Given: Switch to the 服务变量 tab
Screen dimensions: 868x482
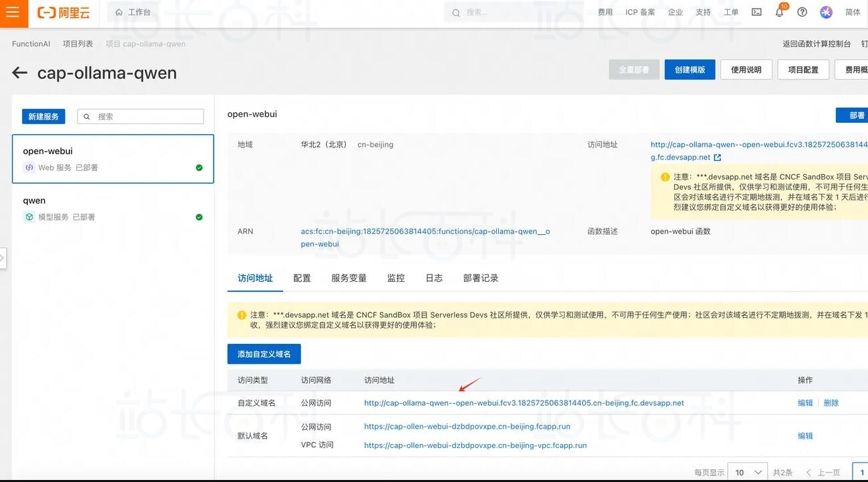Looking at the screenshot, I should pyautogui.click(x=349, y=278).
